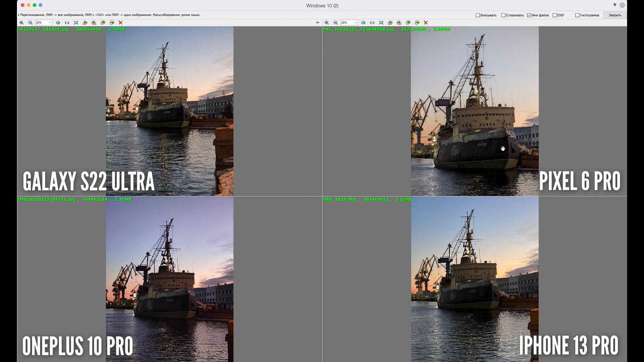Turn on the Гистограмма checkbox
Image resolution: width=644 pixels, height=362 pixels.
(x=577, y=15)
